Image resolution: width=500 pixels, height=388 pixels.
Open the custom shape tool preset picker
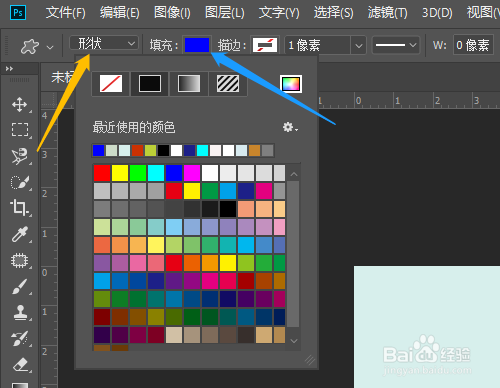point(29,46)
